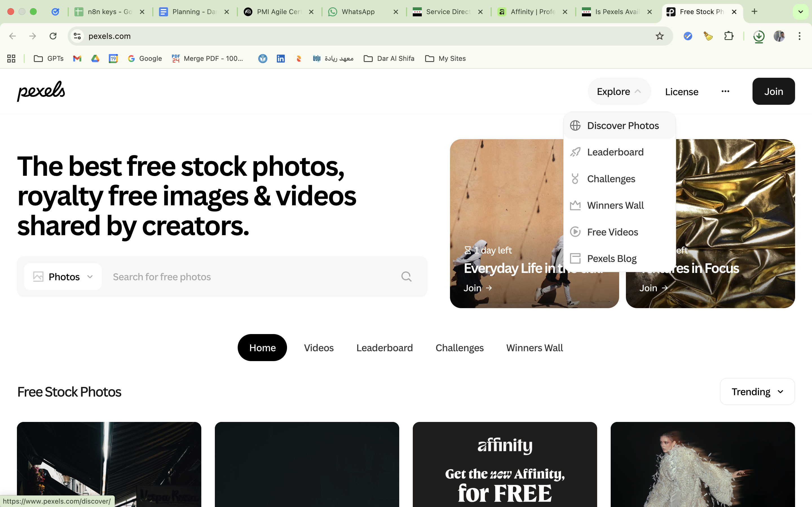This screenshot has width=812, height=507.
Task: Select Leaderboard from the Explore menu
Action: point(615,152)
